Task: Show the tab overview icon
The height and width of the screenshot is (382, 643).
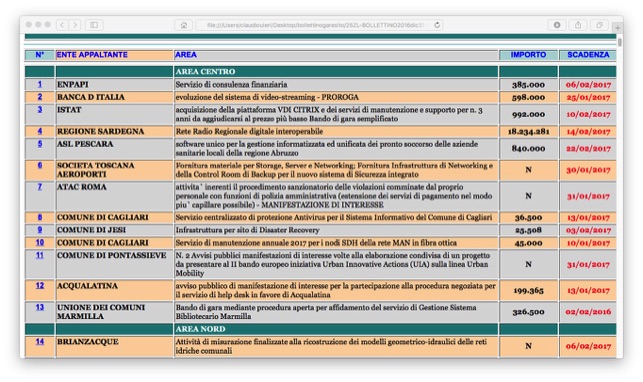Action: click(599, 25)
